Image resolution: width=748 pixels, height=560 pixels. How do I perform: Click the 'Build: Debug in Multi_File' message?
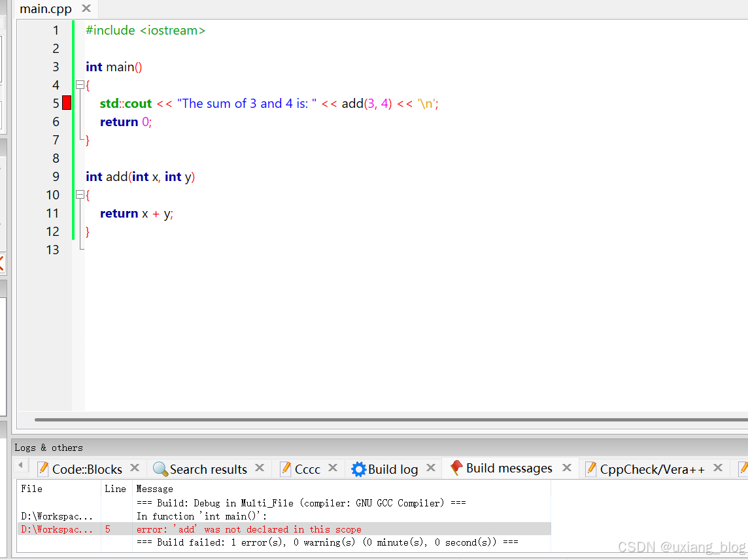pos(301,502)
